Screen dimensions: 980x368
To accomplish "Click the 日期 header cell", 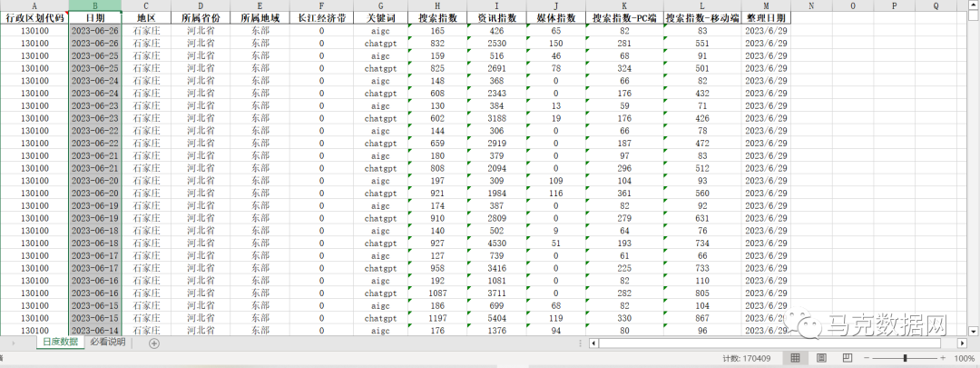I will click(x=95, y=18).
